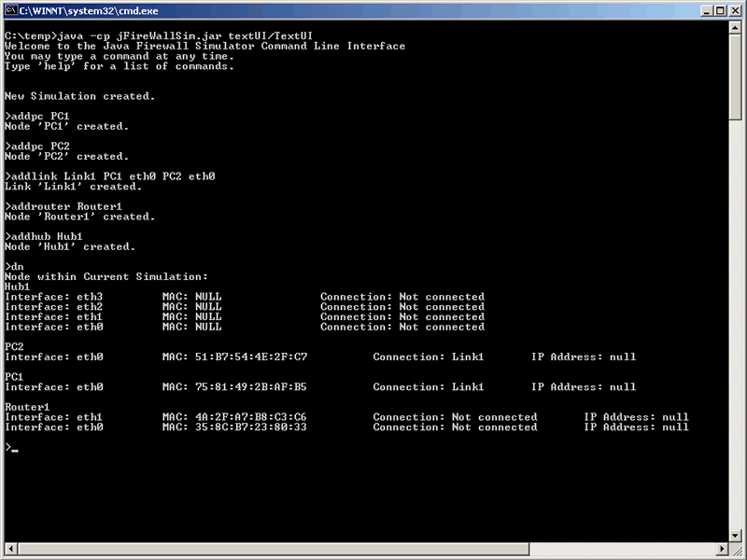Click the Hub1 heading in node list

pos(18,287)
